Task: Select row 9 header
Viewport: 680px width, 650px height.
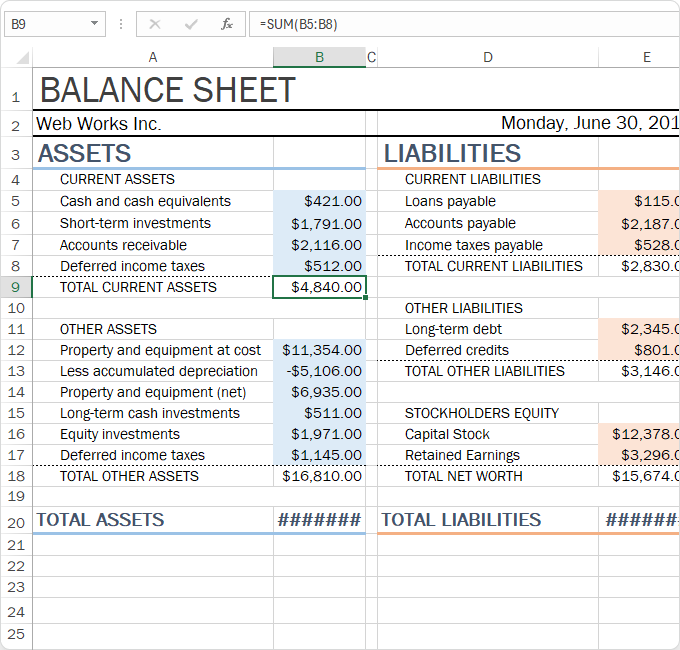Action: click(x=16, y=287)
